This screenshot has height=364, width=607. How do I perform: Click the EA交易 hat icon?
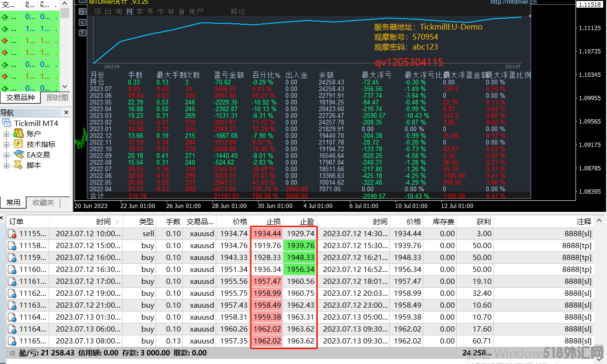click(19, 155)
